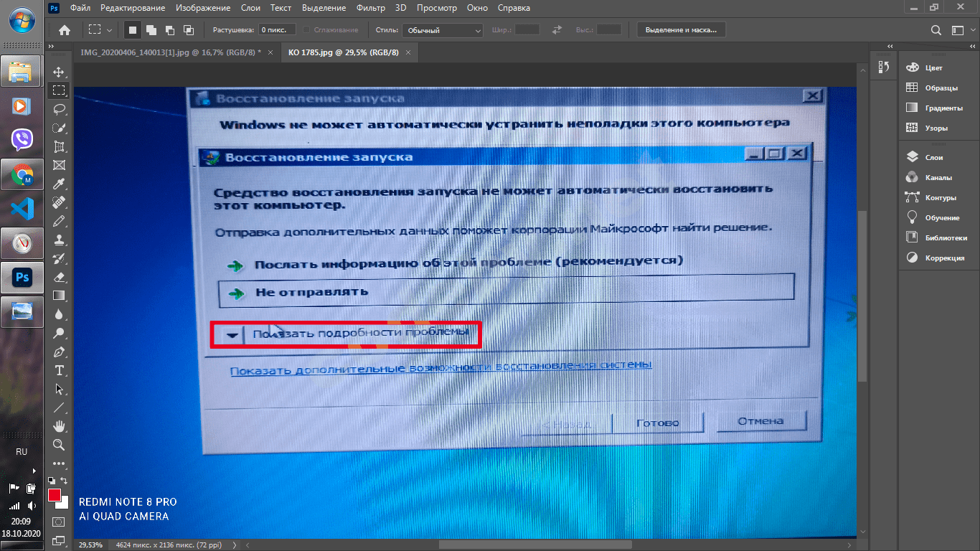Select the Quick Selection tool
Screen dimensions: 980x551
[59, 128]
